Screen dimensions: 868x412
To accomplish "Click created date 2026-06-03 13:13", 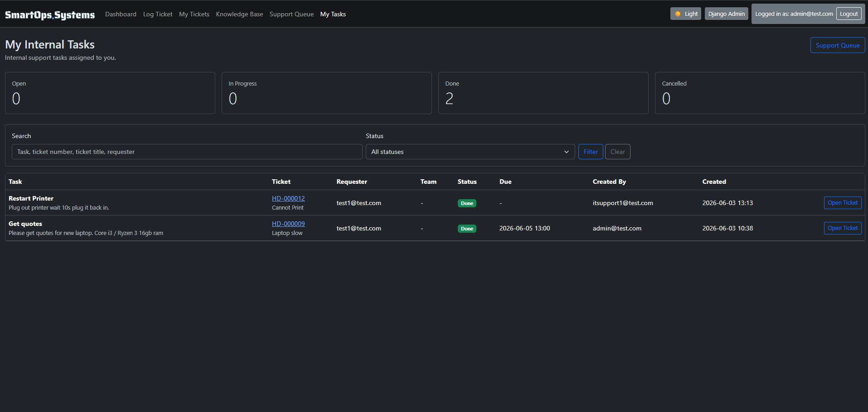I will coord(727,203).
